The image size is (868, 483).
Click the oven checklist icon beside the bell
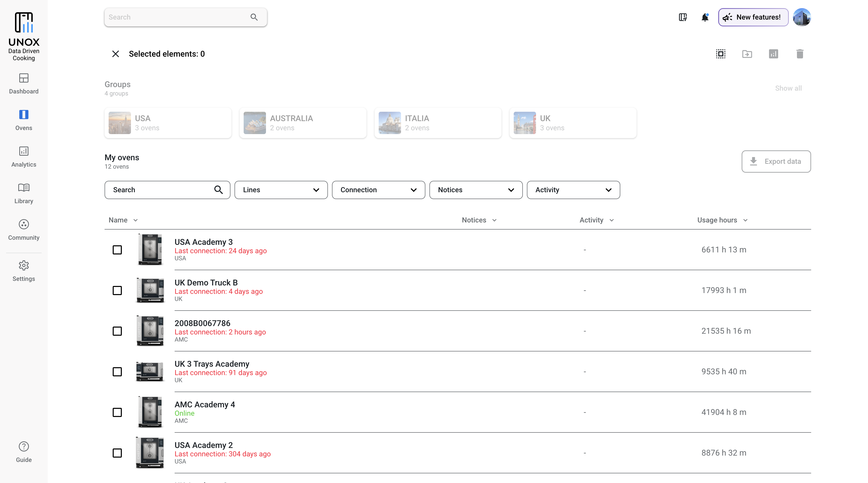point(683,17)
